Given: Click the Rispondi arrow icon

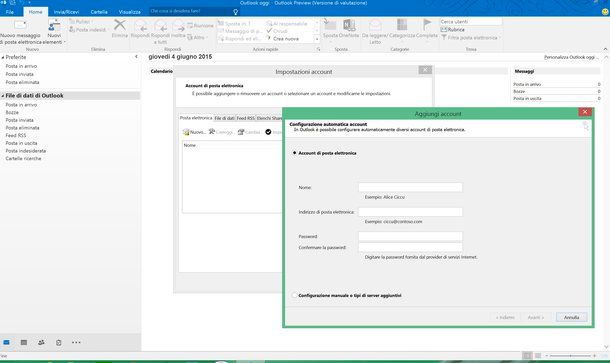Looking at the screenshot, I should click(x=141, y=26).
